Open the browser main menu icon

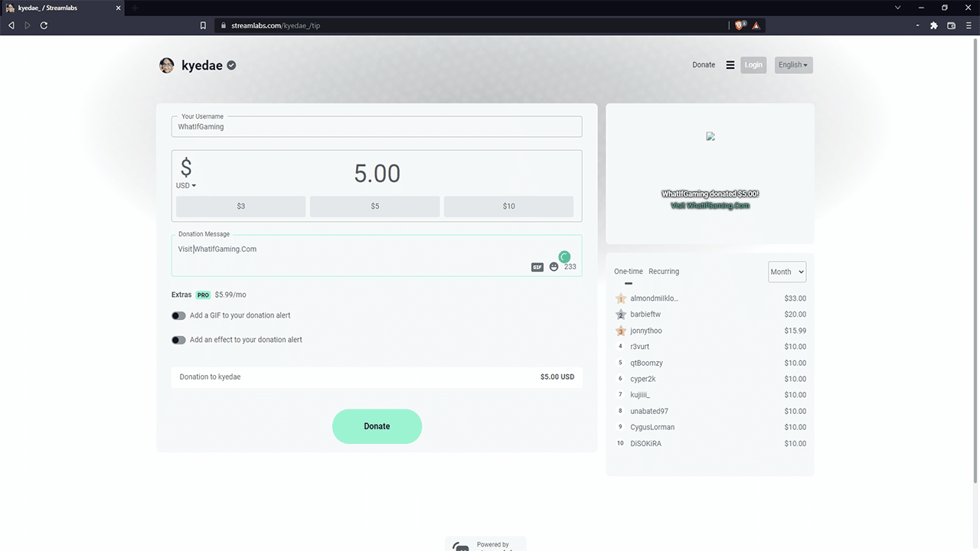pos(969,25)
